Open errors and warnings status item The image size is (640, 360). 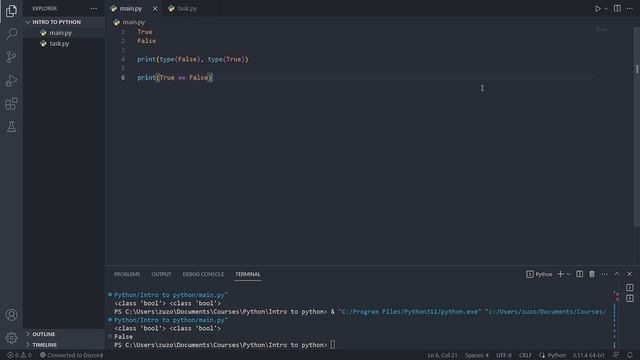pyautogui.click(x=19, y=355)
